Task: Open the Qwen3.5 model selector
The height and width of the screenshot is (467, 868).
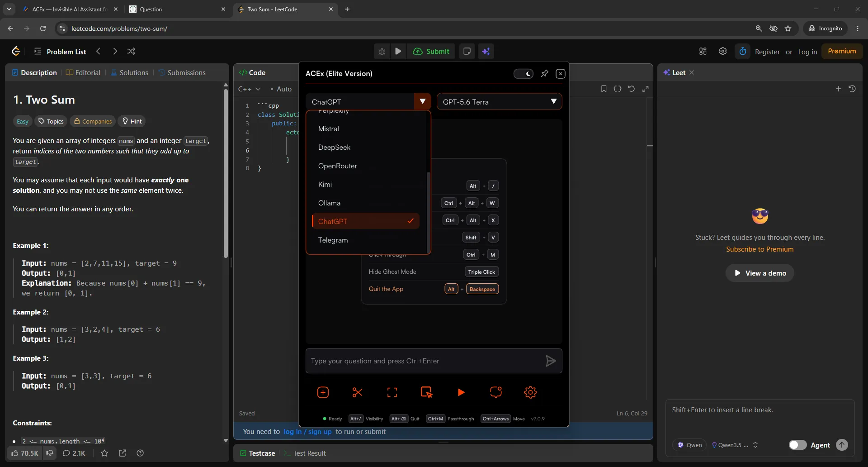Action: coord(735,445)
